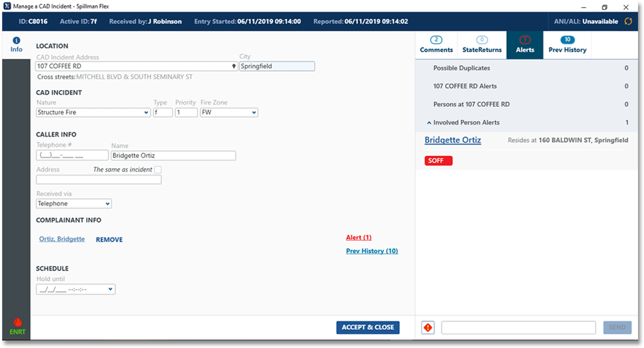The height and width of the screenshot is (348, 644).
Task: Click REMOVE next to Ortiz, Bridgette
Action: pos(109,240)
